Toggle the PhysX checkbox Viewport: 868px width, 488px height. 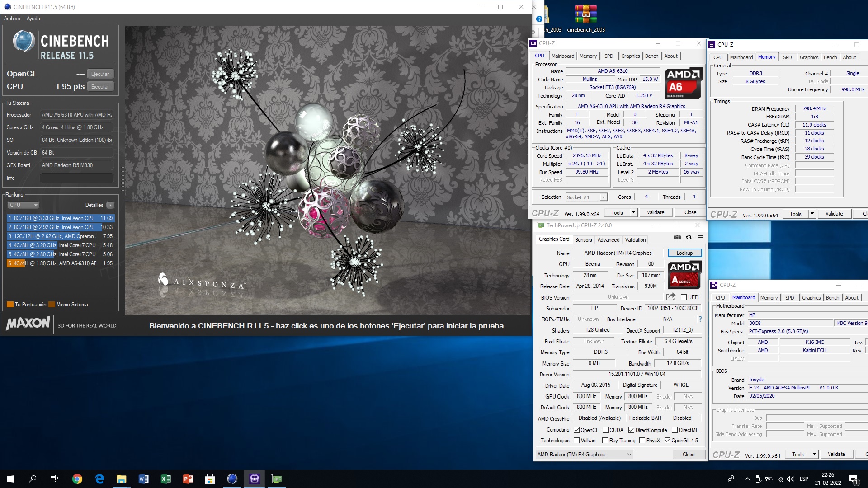pyautogui.click(x=642, y=441)
